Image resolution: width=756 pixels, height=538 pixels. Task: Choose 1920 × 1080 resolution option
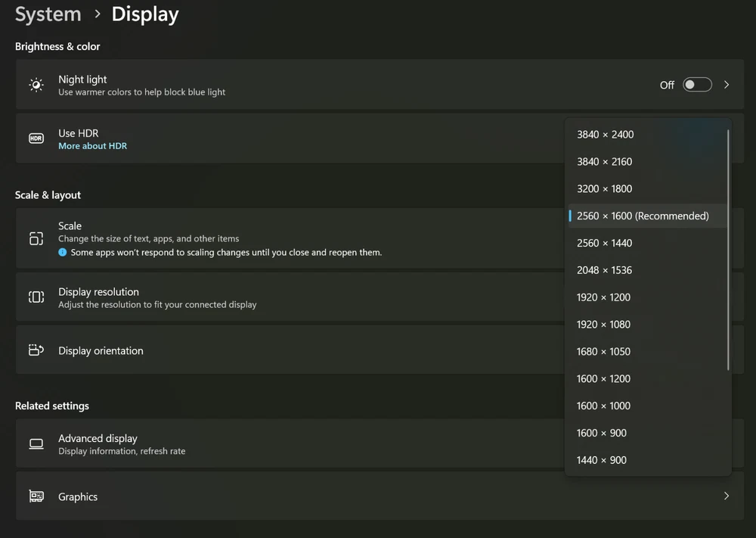pos(603,325)
